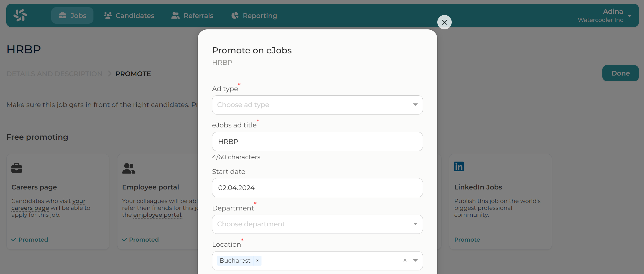Click the 'Employee portal' card title
Image resolution: width=644 pixels, height=274 pixels.
(x=151, y=187)
